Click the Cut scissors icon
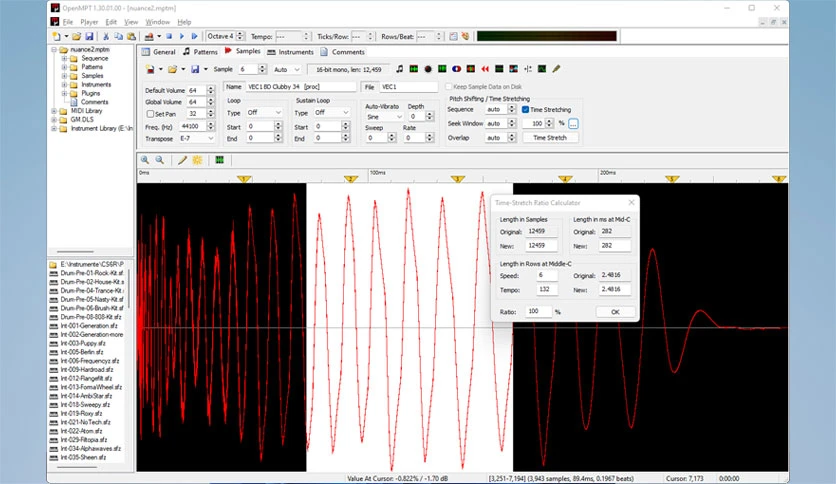Image resolution: width=836 pixels, height=484 pixels. tap(106, 36)
